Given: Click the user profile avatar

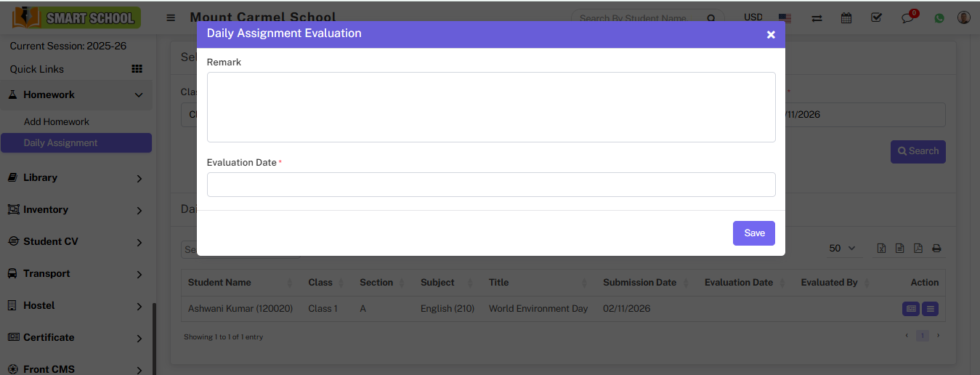Looking at the screenshot, I should pos(964,18).
